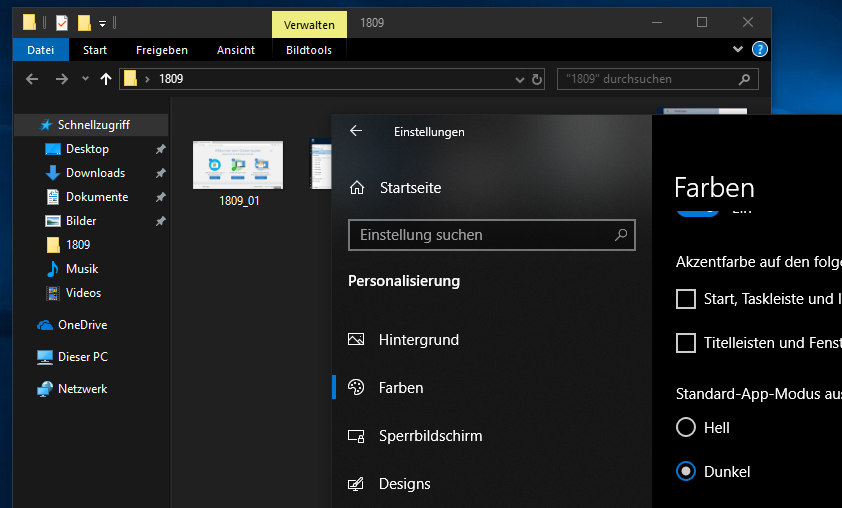Viewport: 842px width, 508px height.
Task: Check the Titelleisten und Fenster option
Action: [686, 343]
